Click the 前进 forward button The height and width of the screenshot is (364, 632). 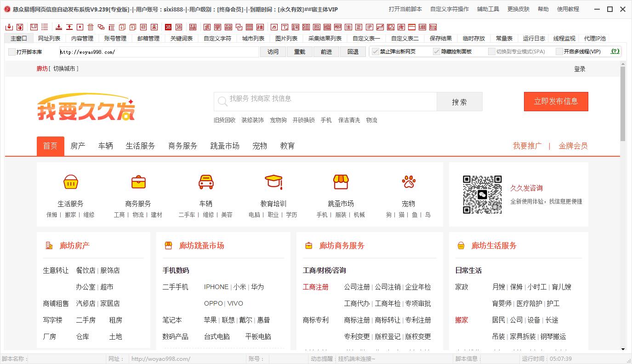326,52
